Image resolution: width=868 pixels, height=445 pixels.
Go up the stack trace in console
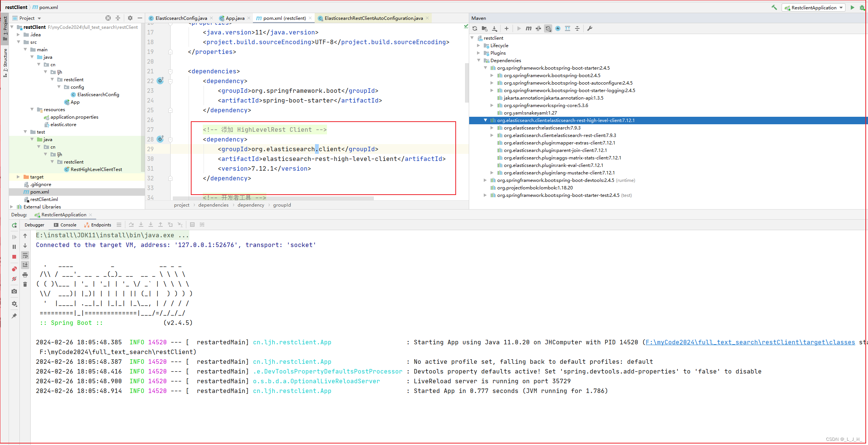[25, 236]
